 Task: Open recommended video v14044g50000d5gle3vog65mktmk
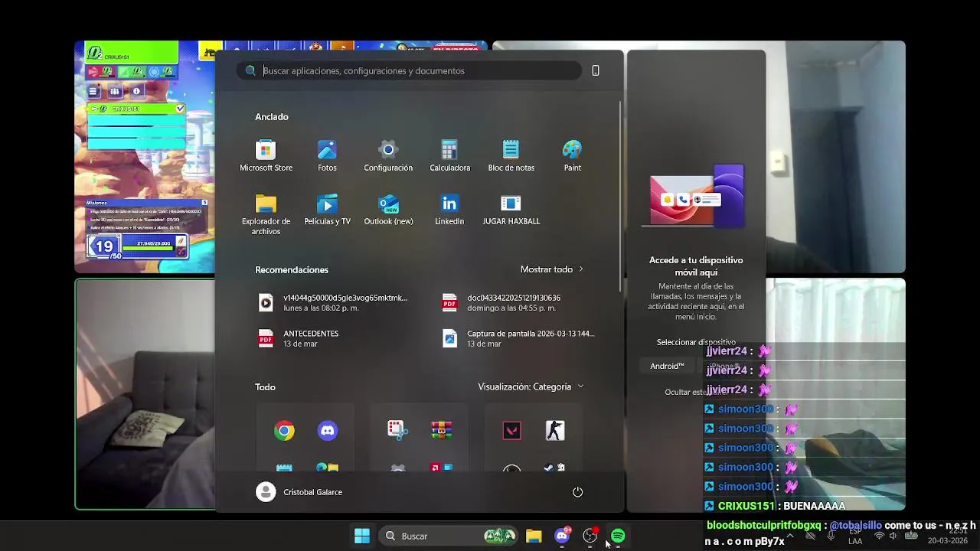(333, 302)
